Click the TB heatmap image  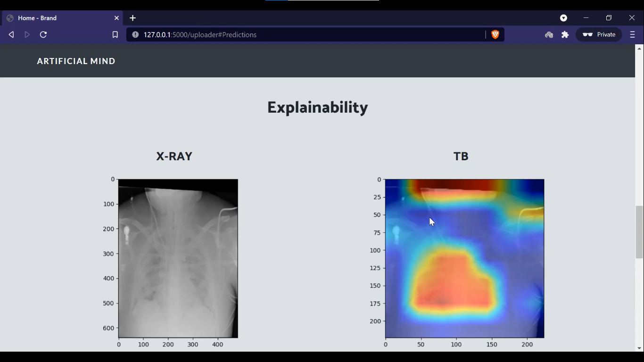[x=464, y=258]
